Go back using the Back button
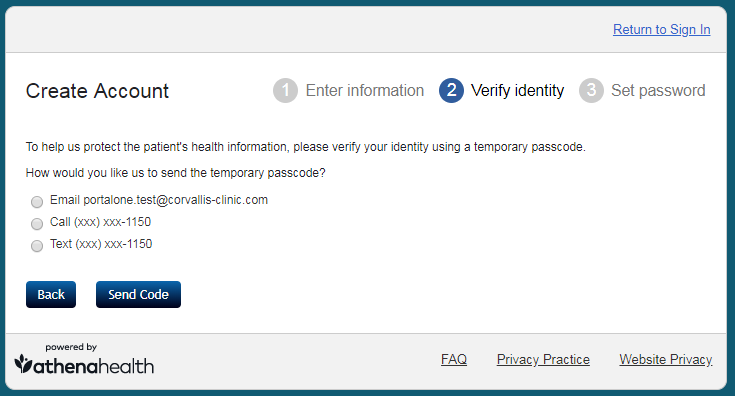The width and height of the screenshot is (735, 396). pyautogui.click(x=51, y=294)
